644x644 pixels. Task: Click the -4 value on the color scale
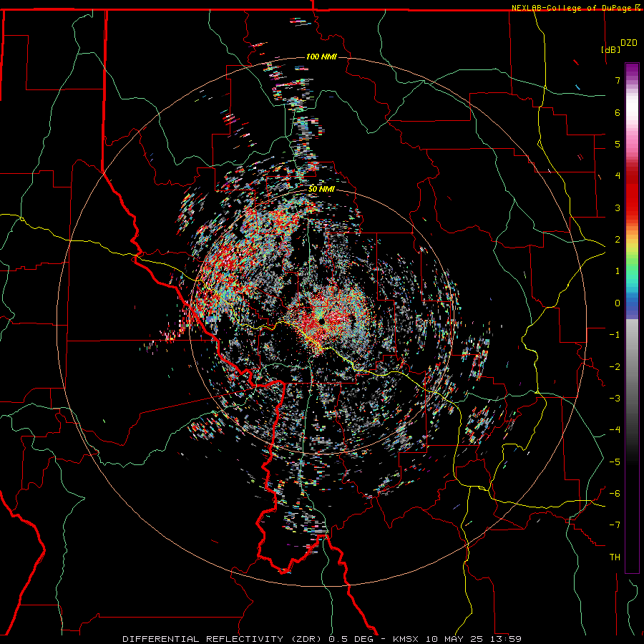click(615, 429)
